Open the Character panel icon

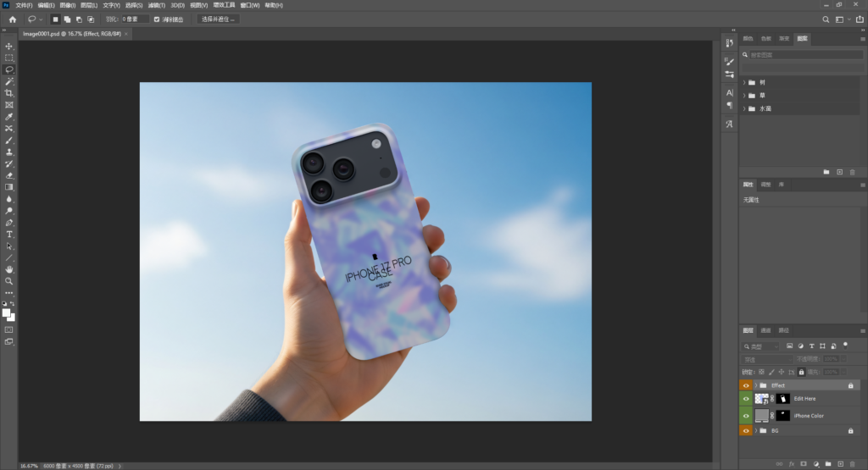click(x=730, y=92)
